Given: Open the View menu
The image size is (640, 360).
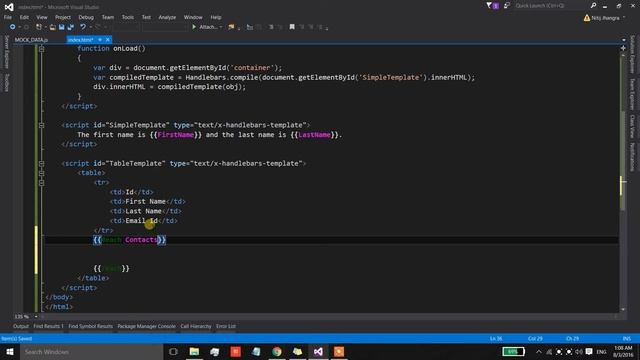Looking at the screenshot, I should (42, 17).
